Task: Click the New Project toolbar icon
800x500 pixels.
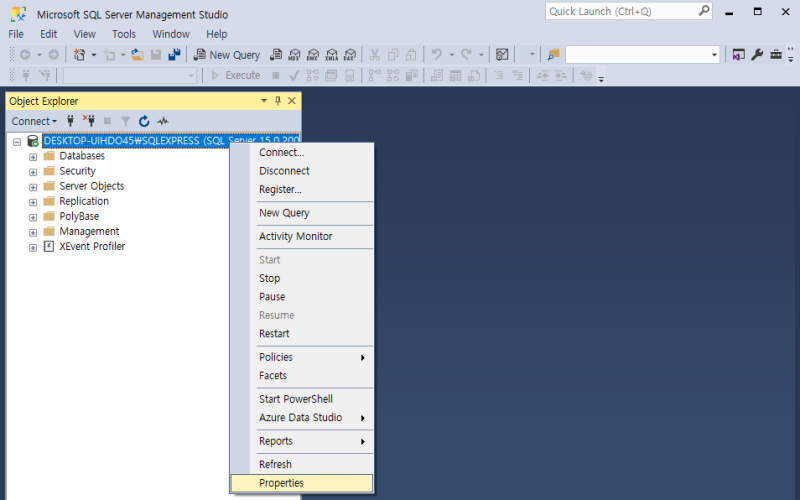Action: pos(79,55)
